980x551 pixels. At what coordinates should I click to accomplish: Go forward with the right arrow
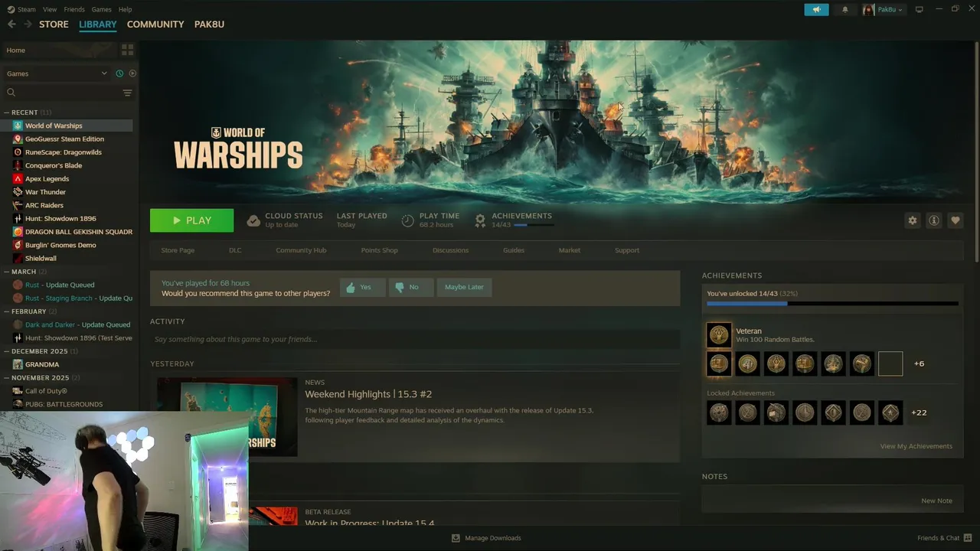(28, 24)
